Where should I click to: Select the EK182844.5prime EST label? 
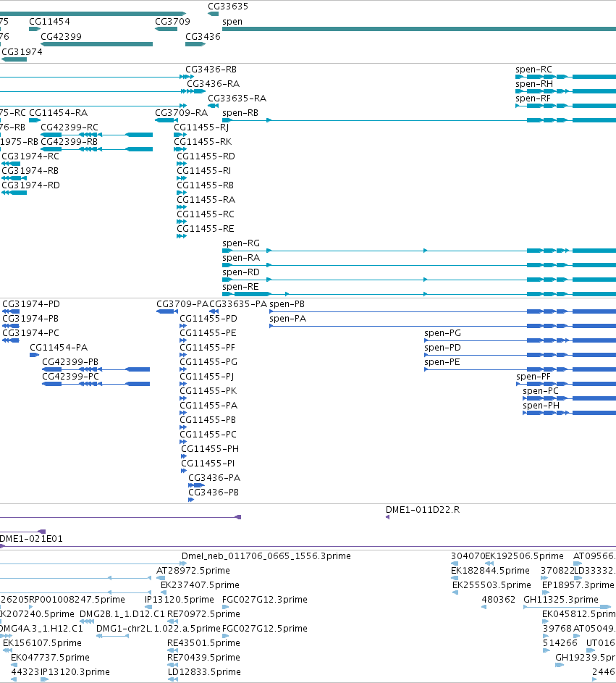coord(490,571)
